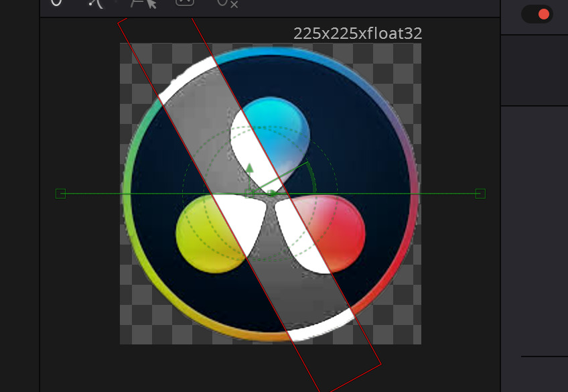Select the green center square handle
The image size is (568, 392).
249,194
